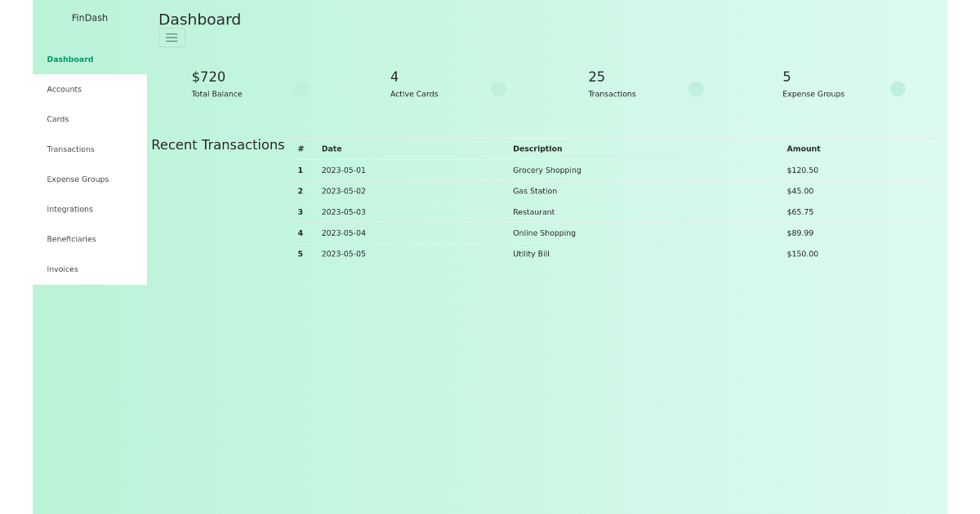This screenshot has width=980, height=514.
Task: Switch to the Accounts section
Action: click(x=65, y=89)
